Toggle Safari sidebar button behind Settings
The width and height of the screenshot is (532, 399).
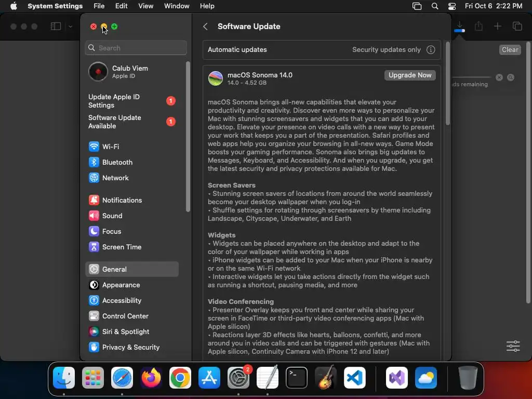[56, 26]
